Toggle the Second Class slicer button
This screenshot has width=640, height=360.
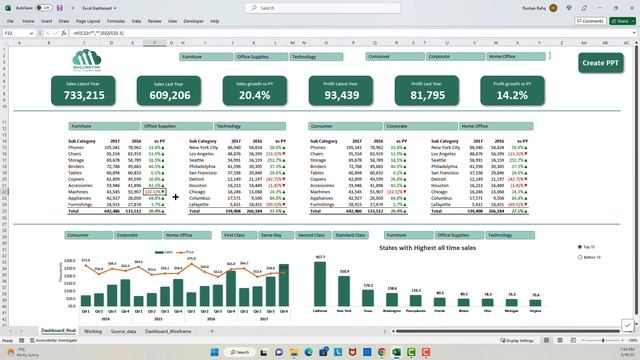(x=313, y=235)
